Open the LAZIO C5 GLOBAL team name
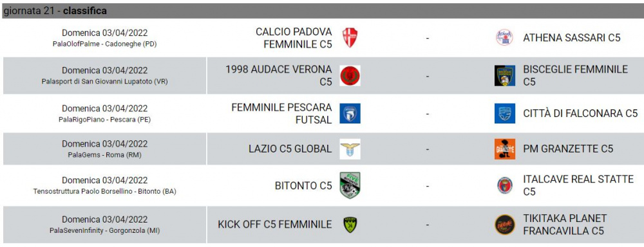Image resolution: width=644 pixels, height=247 pixels. point(290,149)
